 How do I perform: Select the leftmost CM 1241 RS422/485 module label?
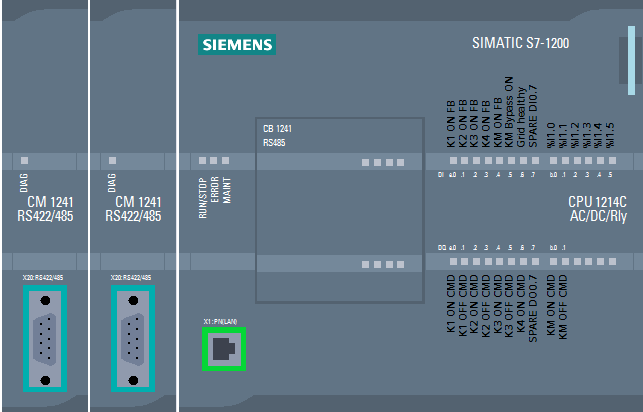[46, 209]
